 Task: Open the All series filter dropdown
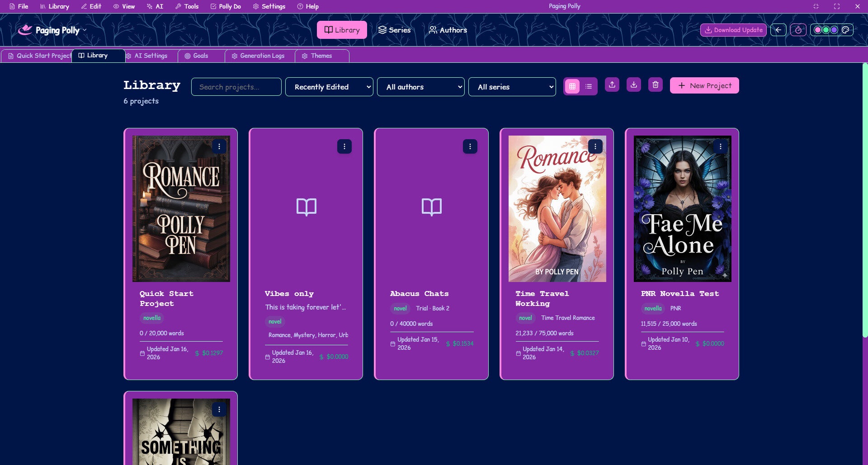(x=512, y=87)
